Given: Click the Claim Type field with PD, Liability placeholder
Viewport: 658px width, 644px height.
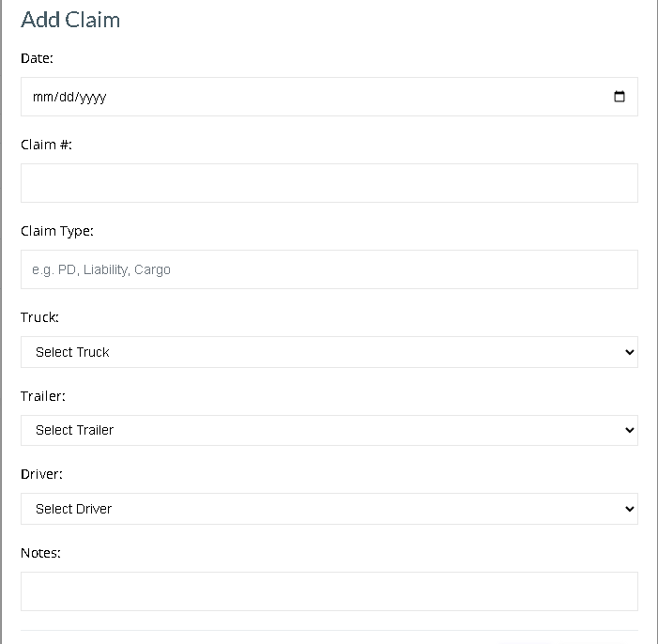Looking at the screenshot, I should click(329, 269).
